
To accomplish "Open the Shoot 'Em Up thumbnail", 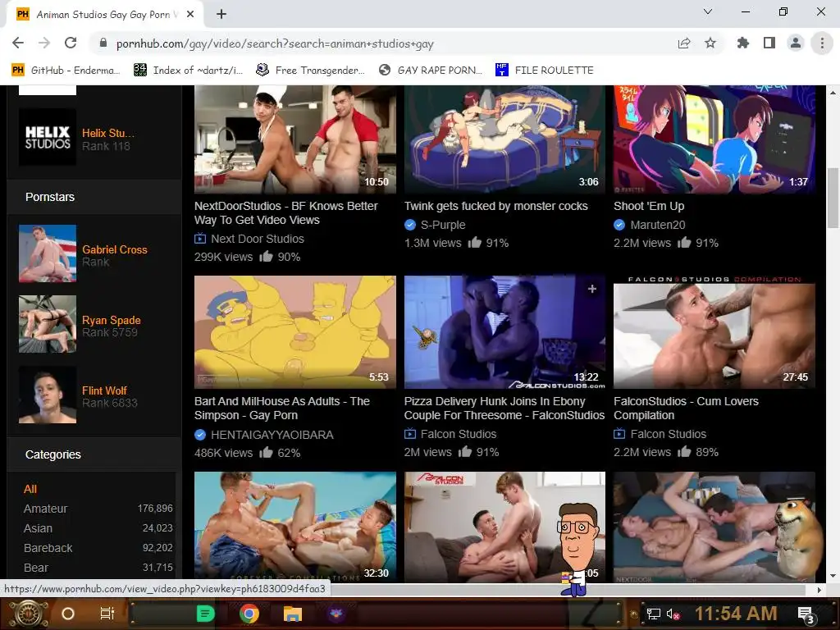I will pos(714,139).
